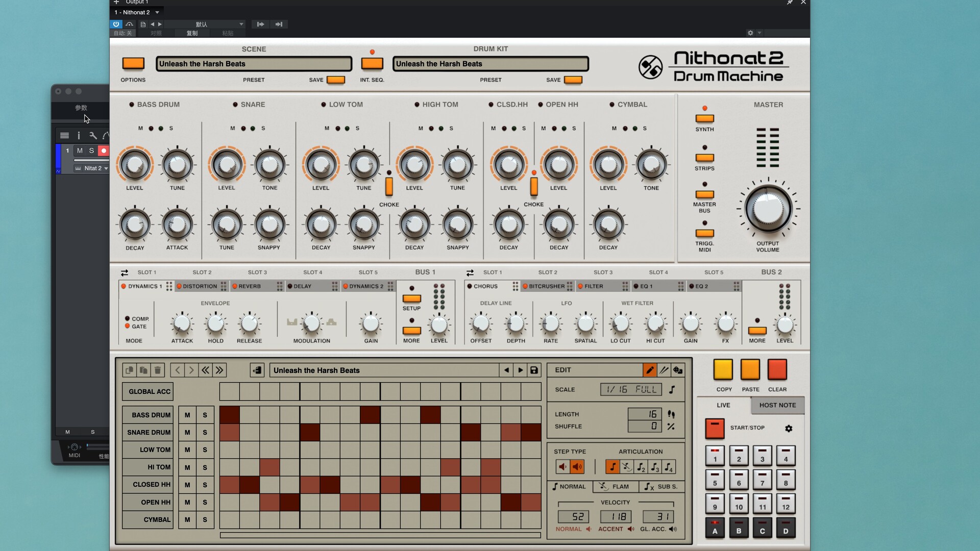Viewport: 980px width, 551px height.
Task: Load next pattern with right triangle arrow
Action: (x=520, y=370)
